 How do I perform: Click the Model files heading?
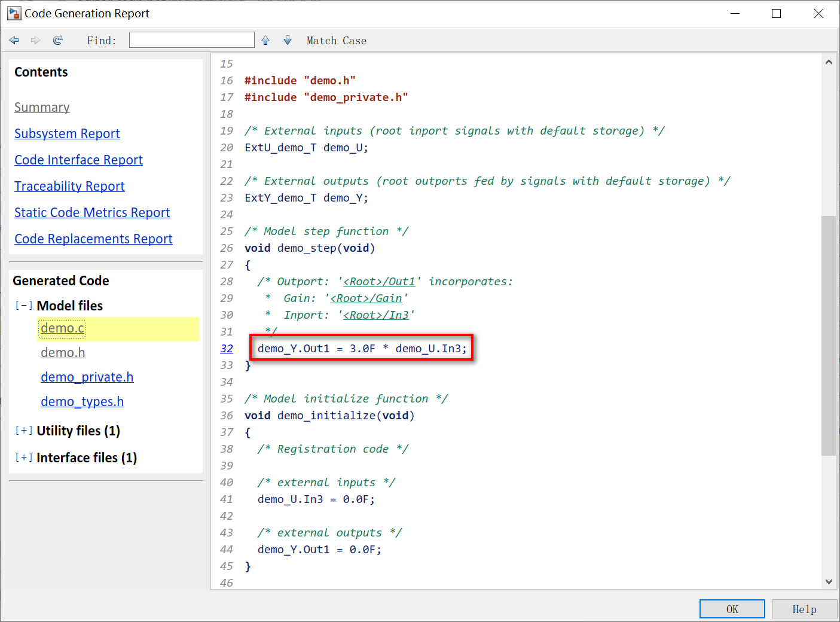(x=70, y=306)
